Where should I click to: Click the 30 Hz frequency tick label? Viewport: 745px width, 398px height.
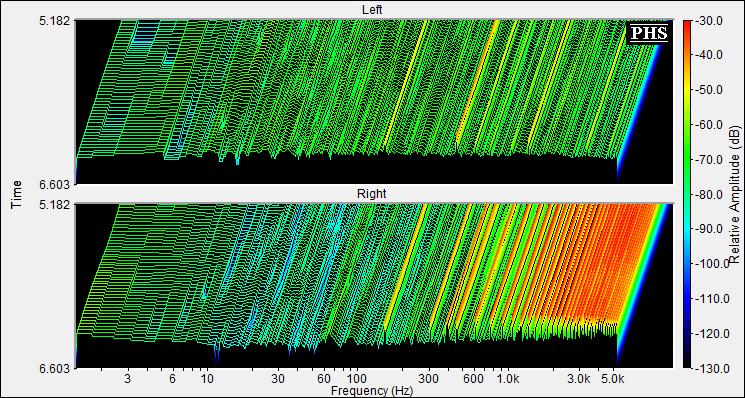click(278, 379)
